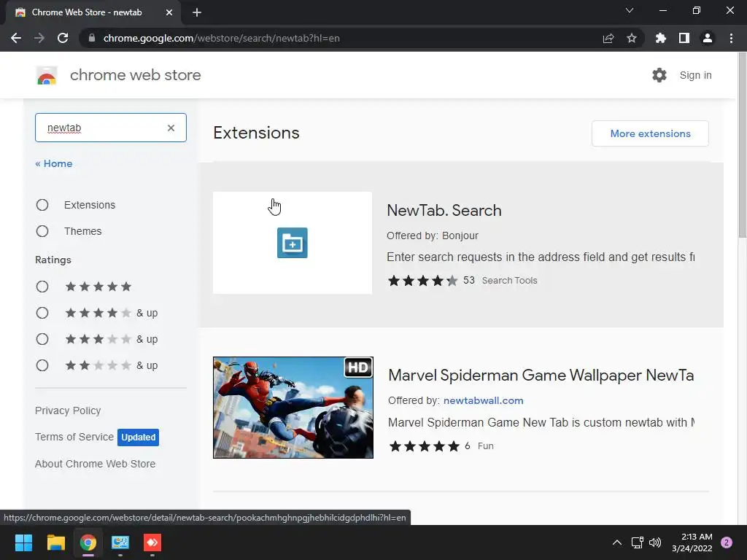Share this page icon in address bar
Image resolution: width=747 pixels, height=560 pixels.
click(x=608, y=38)
